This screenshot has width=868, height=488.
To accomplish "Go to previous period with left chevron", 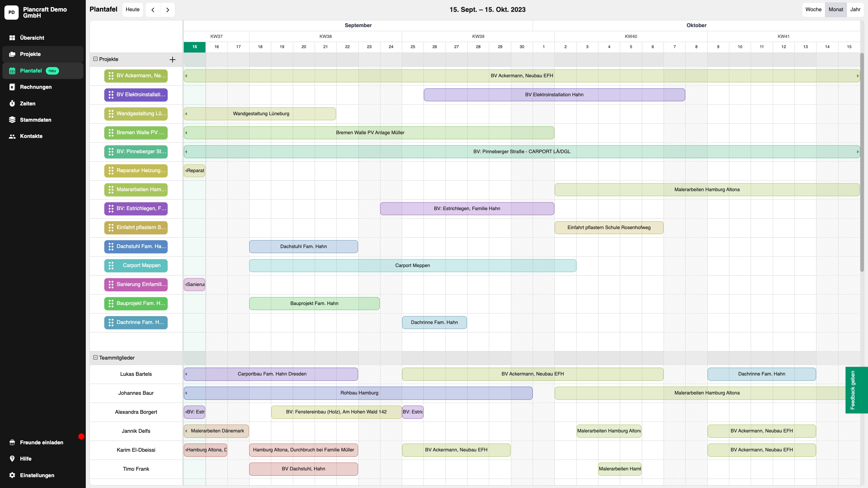I will pos(153,10).
